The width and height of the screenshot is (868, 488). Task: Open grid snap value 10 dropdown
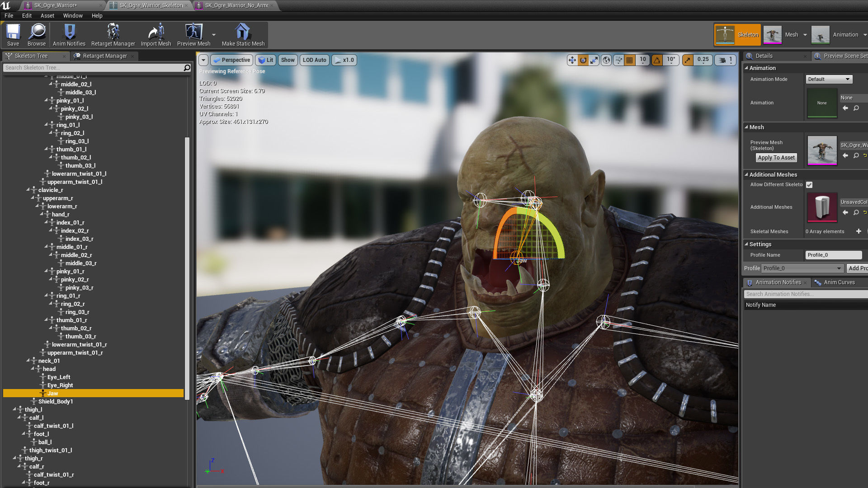[643, 60]
